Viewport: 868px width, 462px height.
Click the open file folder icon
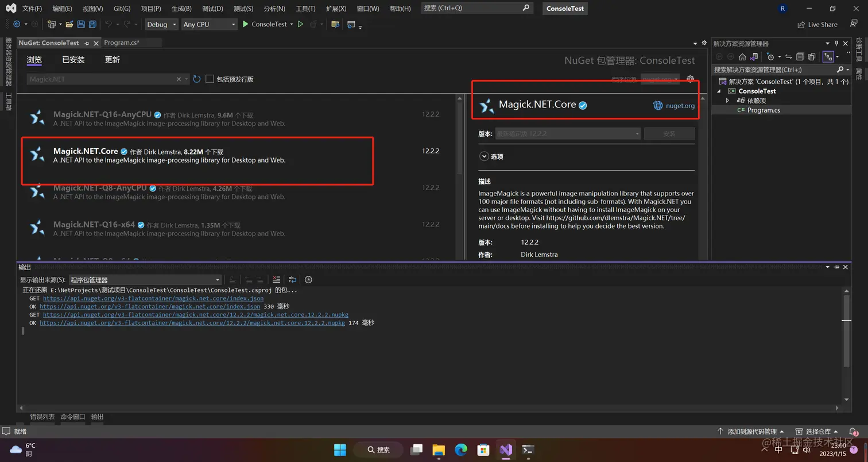click(69, 24)
